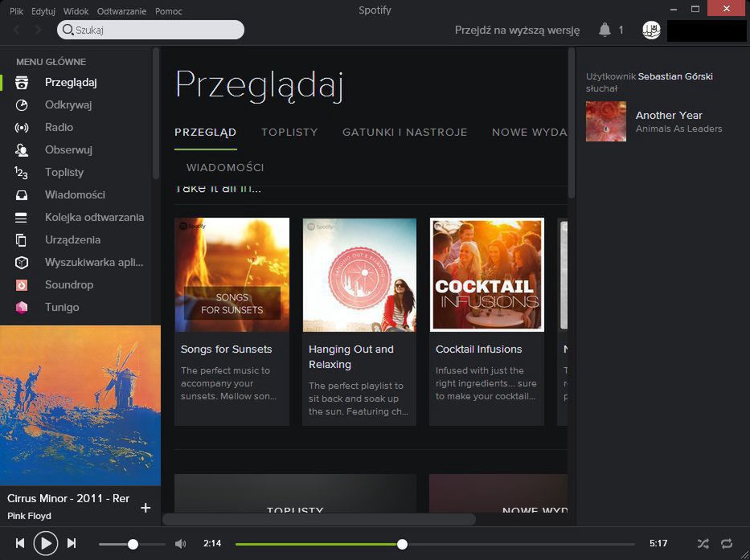The width and height of the screenshot is (750, 560).
Task: Open the NOWE WYD... banner tile
Action: click(x=498, y=493)
